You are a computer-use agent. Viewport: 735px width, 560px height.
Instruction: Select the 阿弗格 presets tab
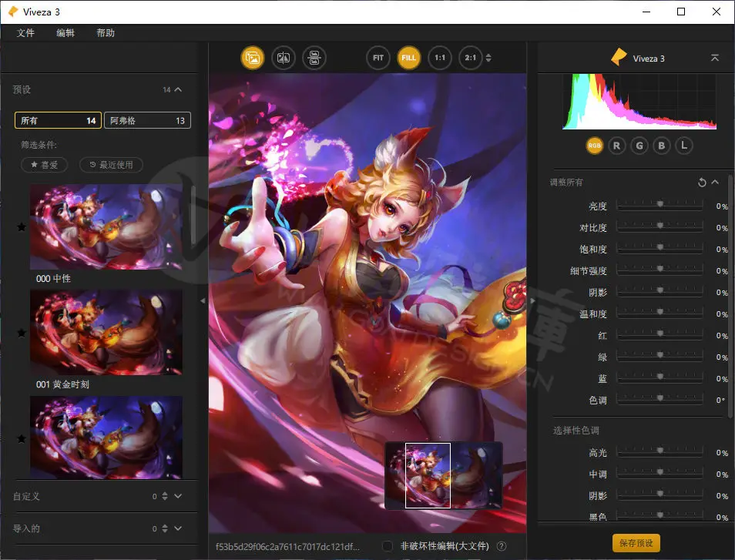pyautogui.click(x=147, y=120)
